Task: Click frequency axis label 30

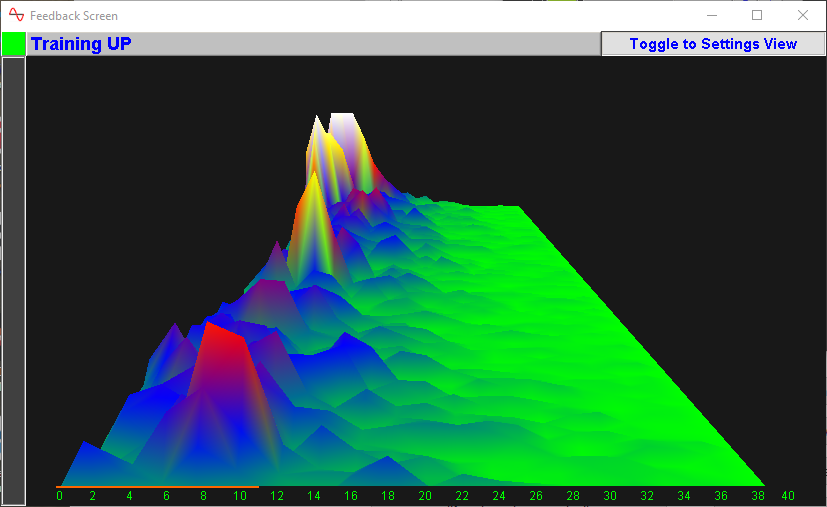Action: [610, 496]
